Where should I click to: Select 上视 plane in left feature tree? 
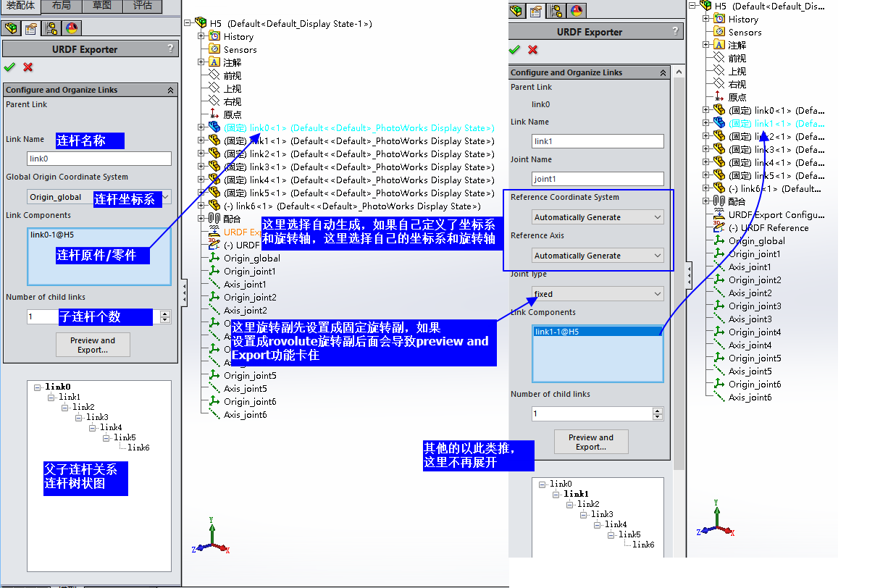tap(232, 88)
